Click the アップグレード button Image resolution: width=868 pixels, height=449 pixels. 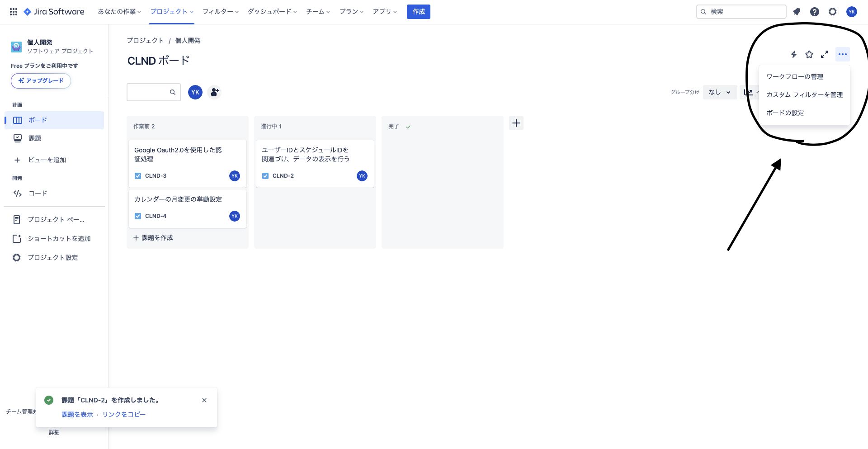pos(41,81)
